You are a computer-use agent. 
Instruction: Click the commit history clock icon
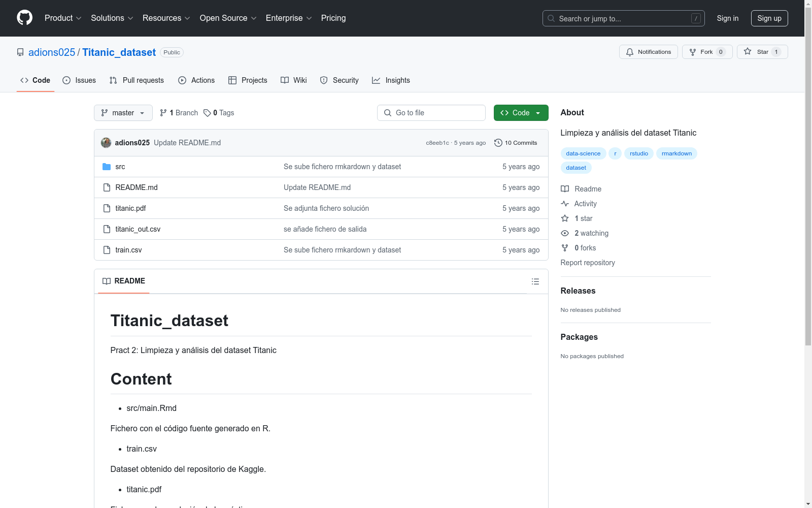coord(498,143)
